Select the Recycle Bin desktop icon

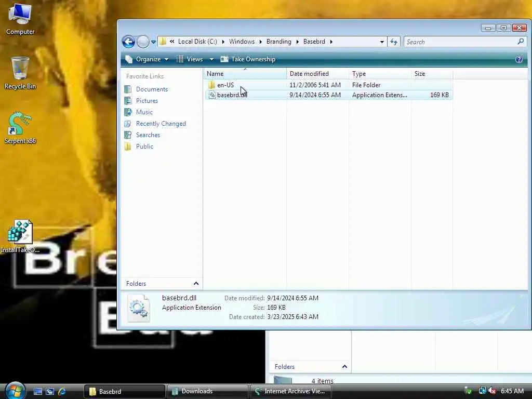(20, 73)
